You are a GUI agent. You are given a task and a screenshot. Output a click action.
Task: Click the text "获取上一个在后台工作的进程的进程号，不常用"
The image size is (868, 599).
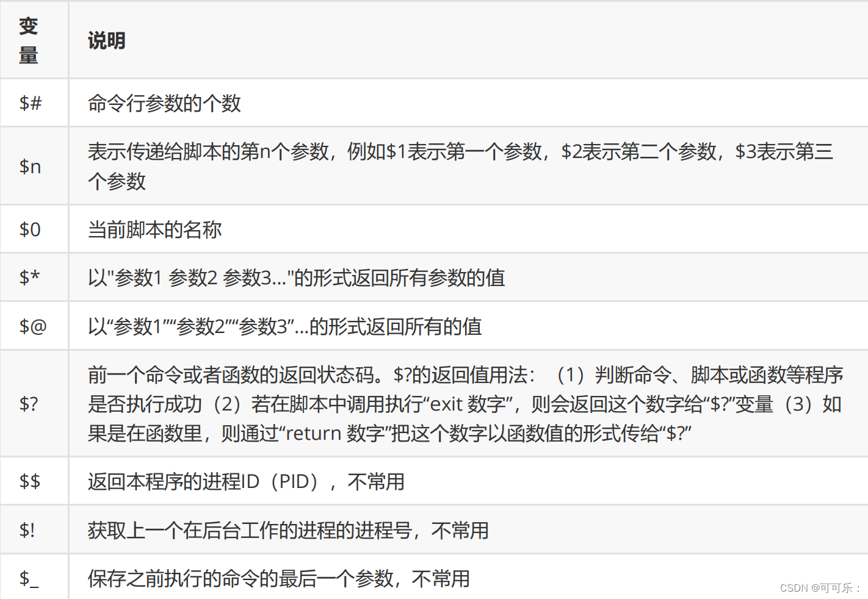pos(288,530)
